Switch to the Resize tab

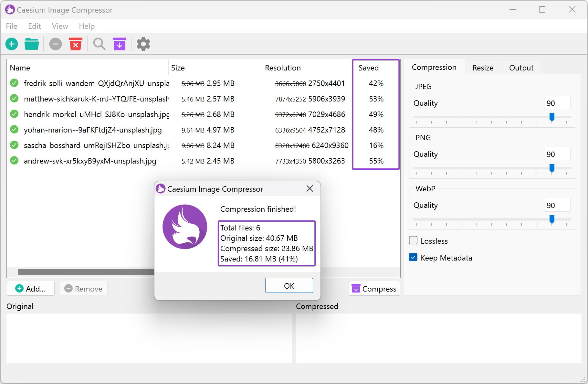click(483, 68)
